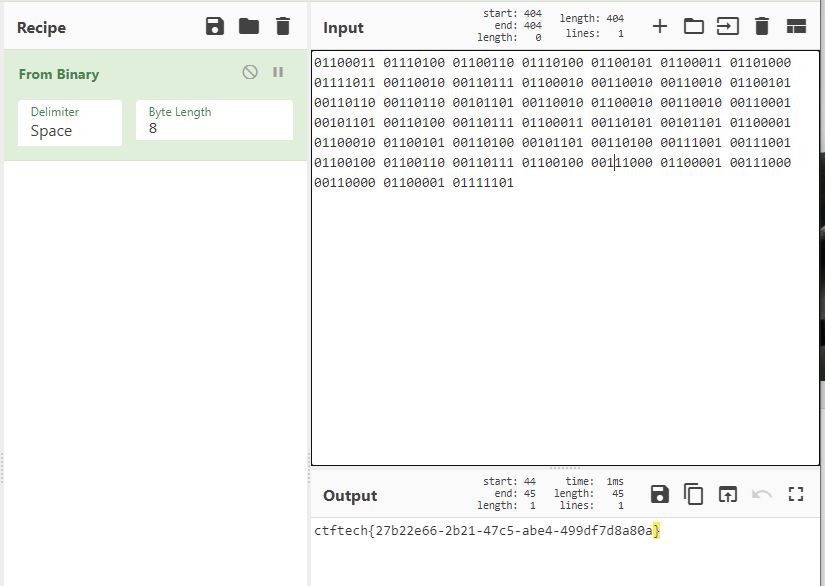This screenshot has height=586, width=825.
Task: Copy raw output to clipboard
Action: tap(694, 494)
